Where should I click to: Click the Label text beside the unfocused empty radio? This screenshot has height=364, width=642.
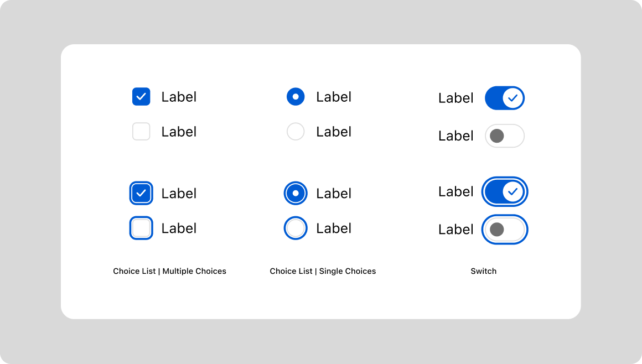coord(334,132)
